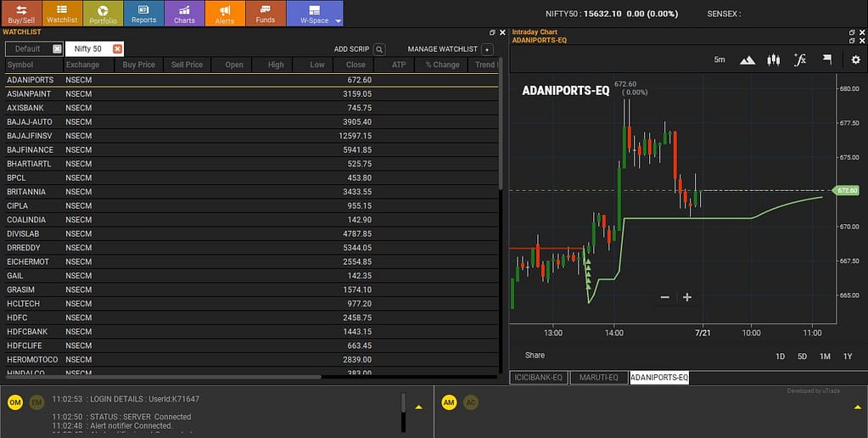This screenshot has height=438, width=868.
Task: Click the SENSEX index label
Action: [724, 14]
